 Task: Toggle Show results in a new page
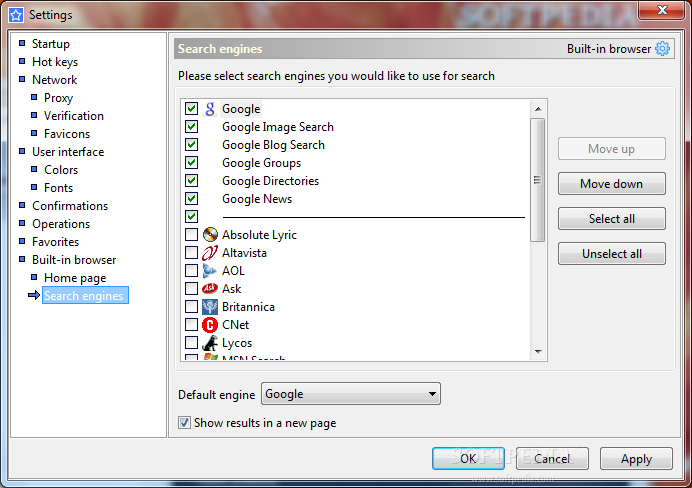click(x=184, y=423)
